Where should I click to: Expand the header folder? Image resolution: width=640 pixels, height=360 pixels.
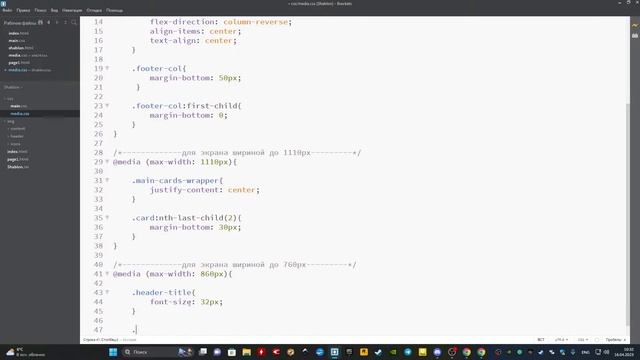[x=16, y=136]
